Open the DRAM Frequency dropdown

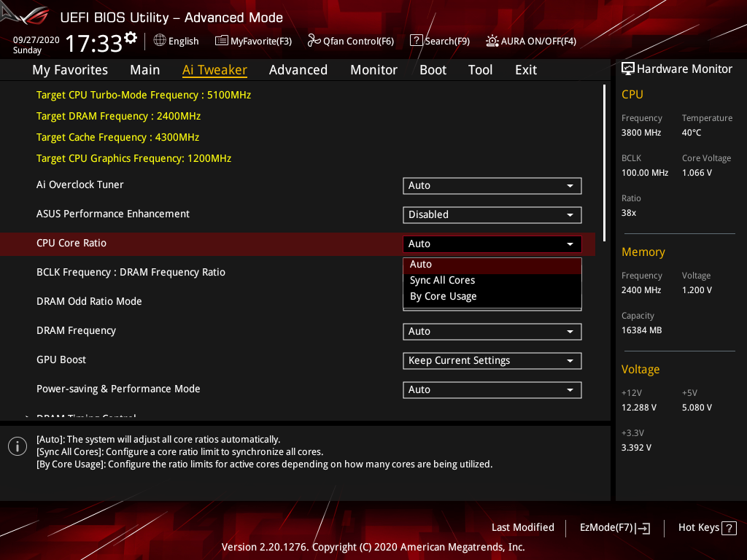point(492,332)
